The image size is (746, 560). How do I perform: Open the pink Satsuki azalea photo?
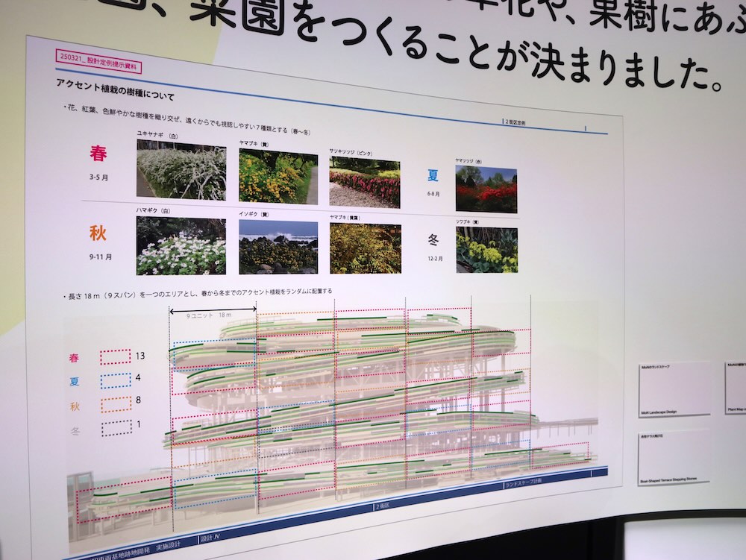click(x=364, y=183)
